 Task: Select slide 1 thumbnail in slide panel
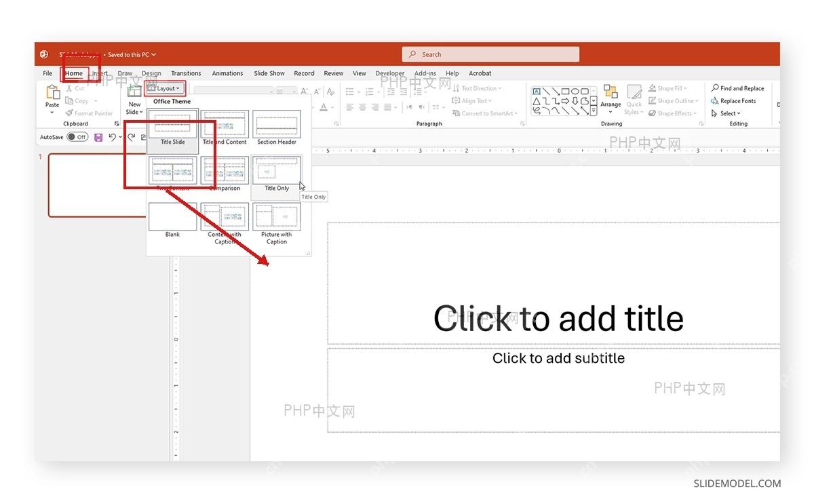coord(98,185)
